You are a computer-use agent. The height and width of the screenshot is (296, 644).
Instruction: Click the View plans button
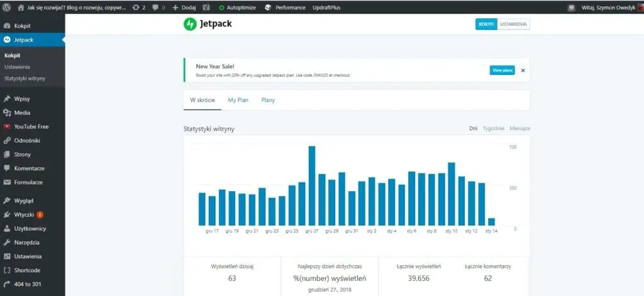click(502, 70)
